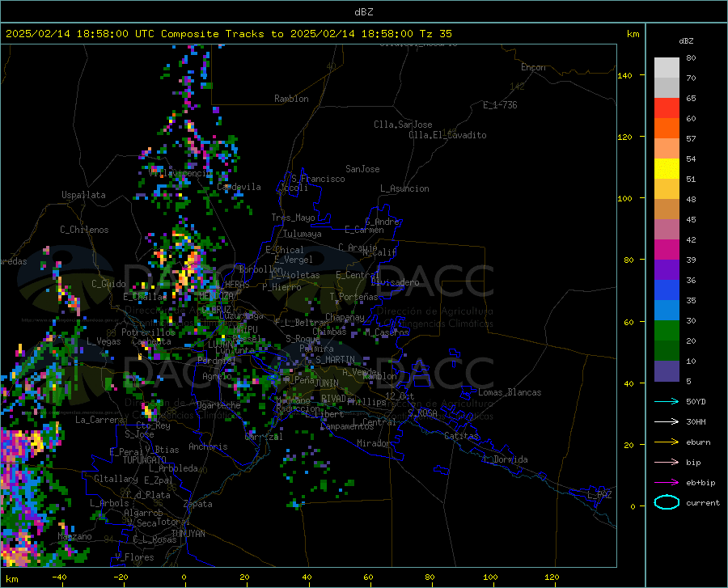Viewport: 728px width, 588px height.
Task: Click the 'Catitas' place label
Action: tap(461, 436)
